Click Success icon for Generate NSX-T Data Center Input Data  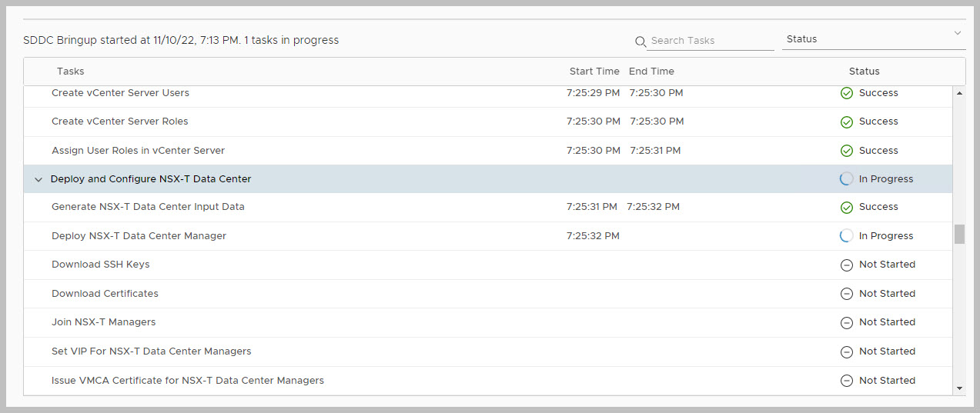click(846, 208)
